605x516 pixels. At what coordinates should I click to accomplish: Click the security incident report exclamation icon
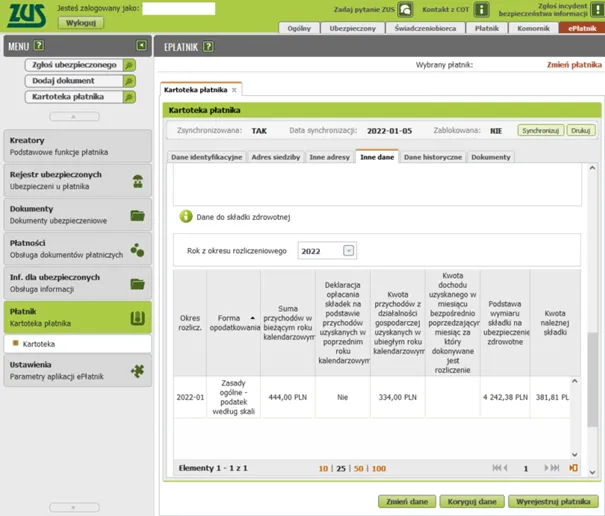[597, 10]
